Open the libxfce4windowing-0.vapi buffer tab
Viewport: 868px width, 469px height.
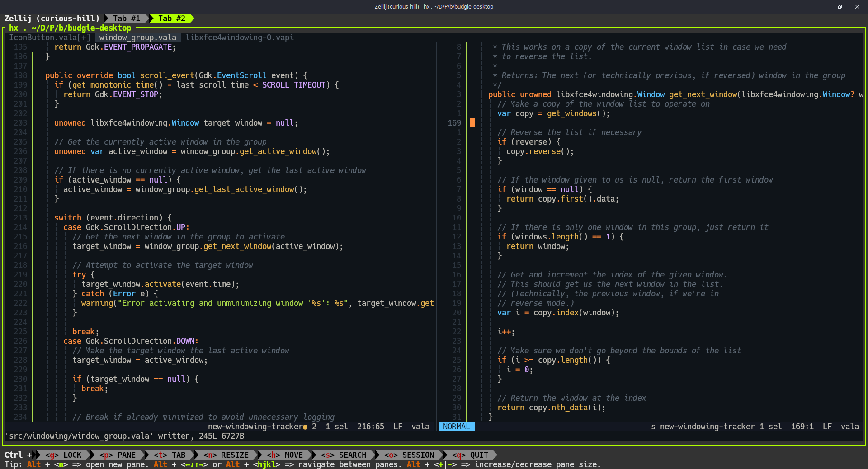tap(240, 38)
